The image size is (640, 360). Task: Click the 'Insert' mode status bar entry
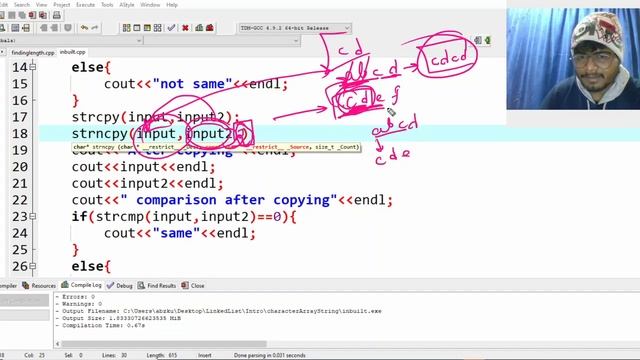click(204, 355)
